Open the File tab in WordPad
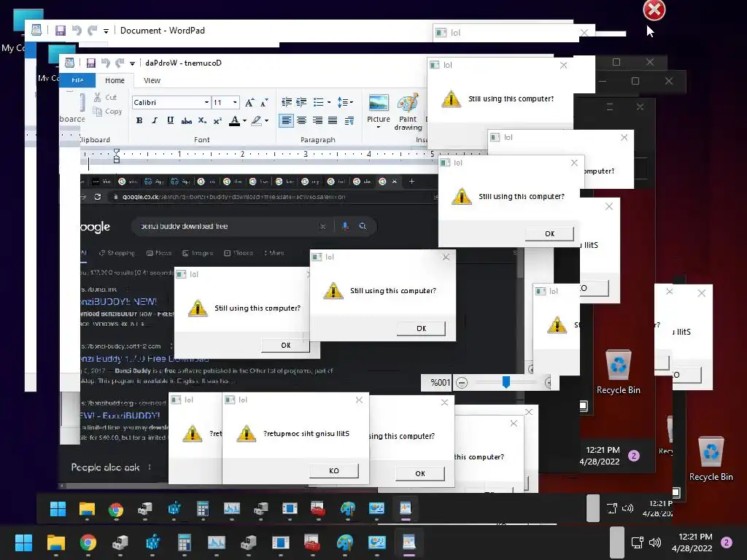 (x=77, y=80)
